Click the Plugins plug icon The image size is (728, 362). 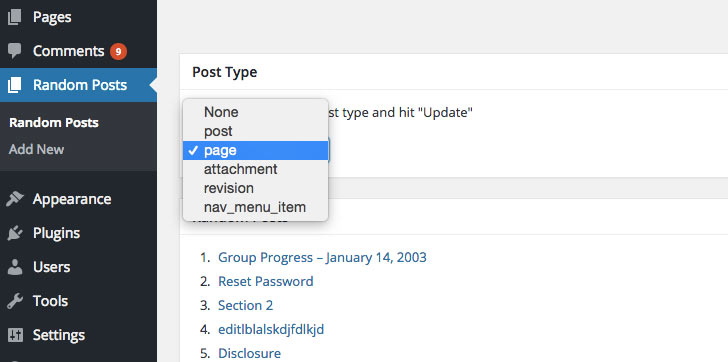(x=14, y=233)
